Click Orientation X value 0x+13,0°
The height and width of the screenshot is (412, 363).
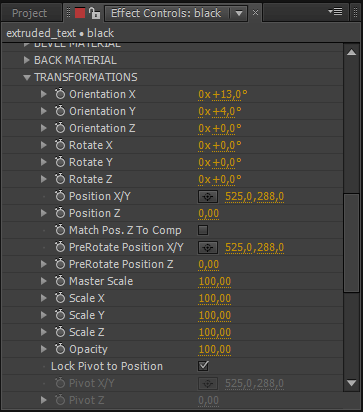[x=223, y=95]
